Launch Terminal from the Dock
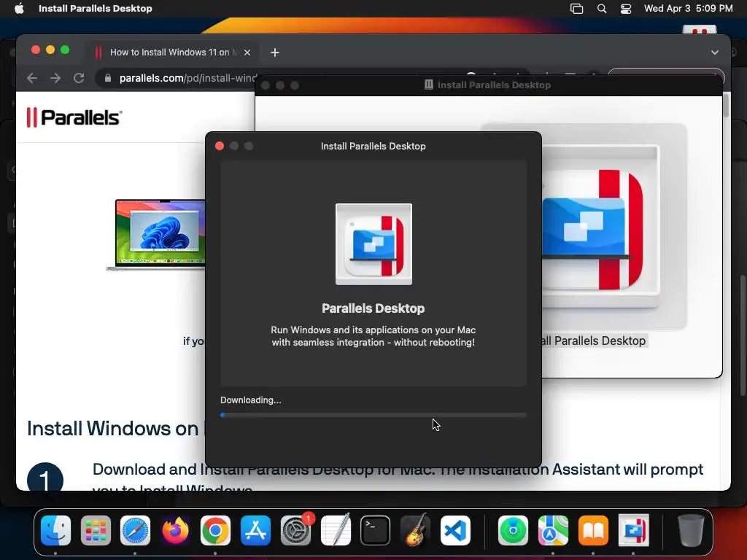The width and height of the screenshot is (747, 560). [376, 530]
